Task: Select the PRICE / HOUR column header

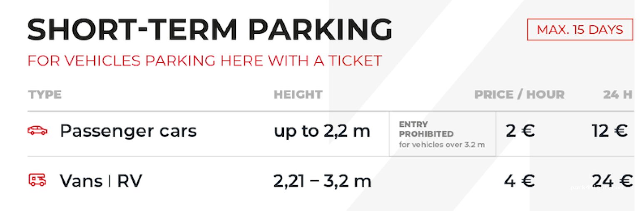Action: click(x=519, y=95)
